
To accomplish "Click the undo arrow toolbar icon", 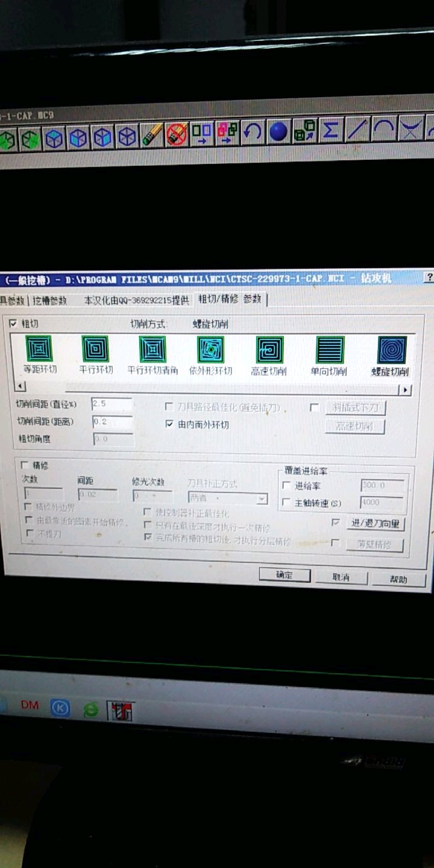I will [x=253, y=132].
